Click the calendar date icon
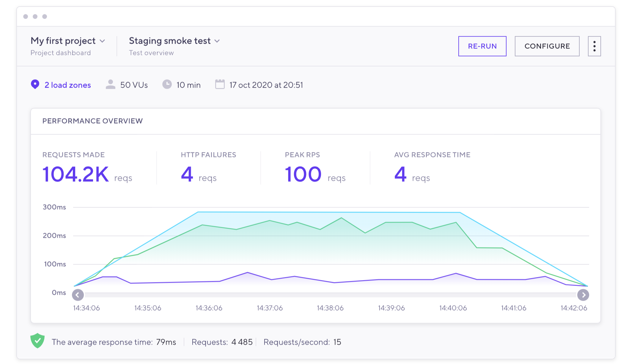626x364 pixels. (x=220, y=85)
